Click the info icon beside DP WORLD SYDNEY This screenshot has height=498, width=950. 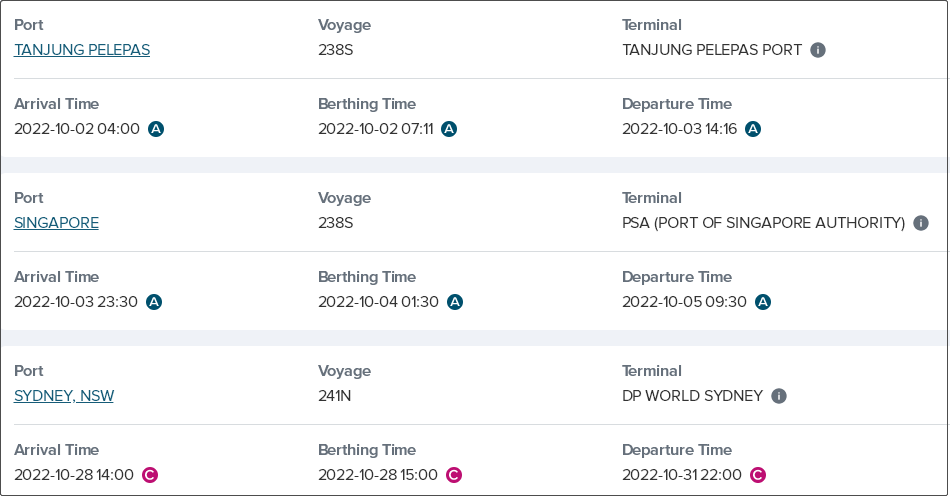click(x=779, y=396)
